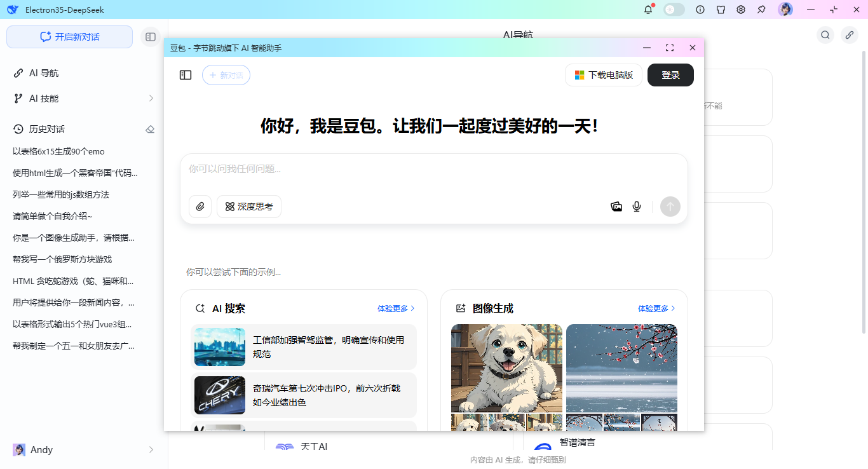868x469 pixels.
Task: Open the notification bell in title bar
Action: click(x=648, y=10)
